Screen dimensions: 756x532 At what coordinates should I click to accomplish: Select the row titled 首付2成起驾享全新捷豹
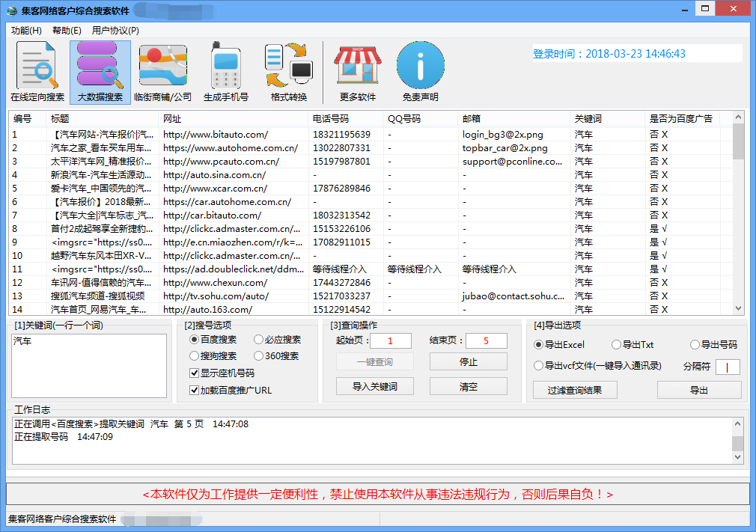[x=371, y=229]
